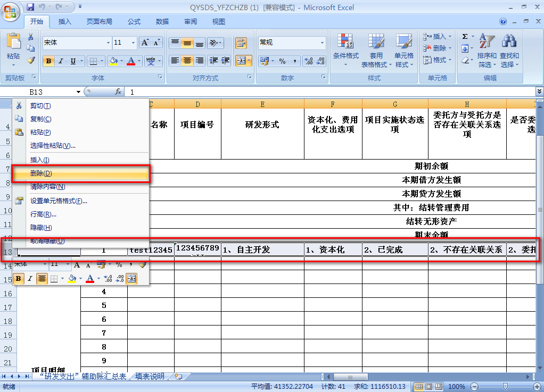
Task: Open the font name dropdown showing 宋体
Action: (108, 43)
